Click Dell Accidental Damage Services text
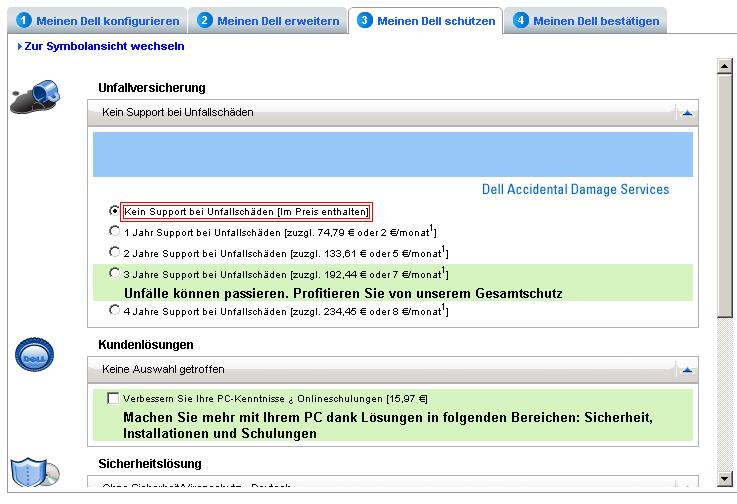Image resolution: width=737 pixels, height=504 pixels. tap(575, 189)
